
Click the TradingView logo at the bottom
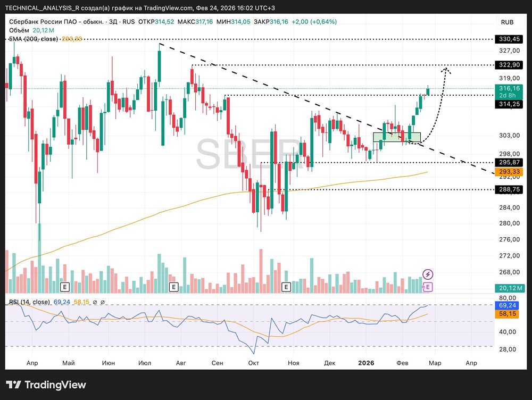(x=46, y=385)
